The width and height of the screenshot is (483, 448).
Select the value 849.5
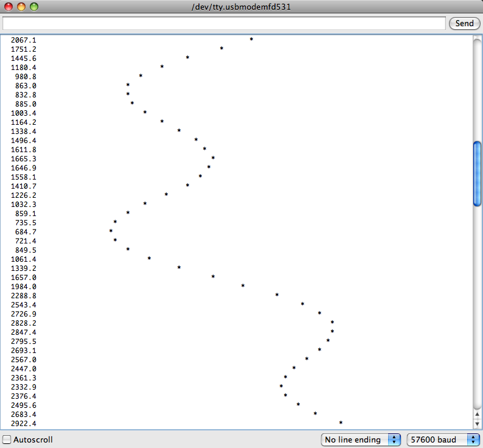click(26, 250)
